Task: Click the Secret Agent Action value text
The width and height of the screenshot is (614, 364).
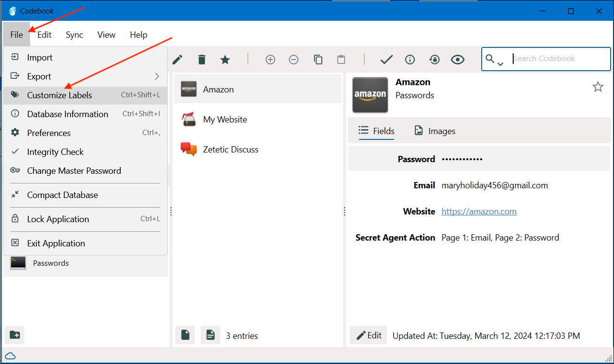Action: [500, 238]
